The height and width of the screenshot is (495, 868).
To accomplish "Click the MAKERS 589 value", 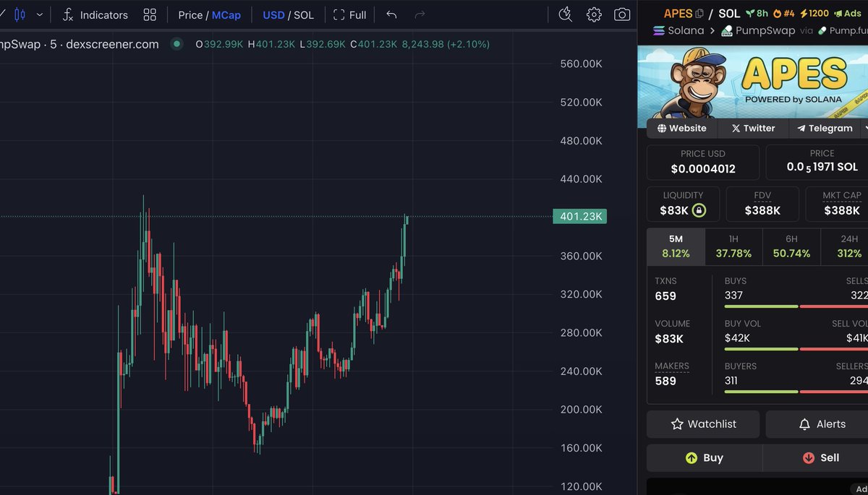I will [x=665, y=381].
